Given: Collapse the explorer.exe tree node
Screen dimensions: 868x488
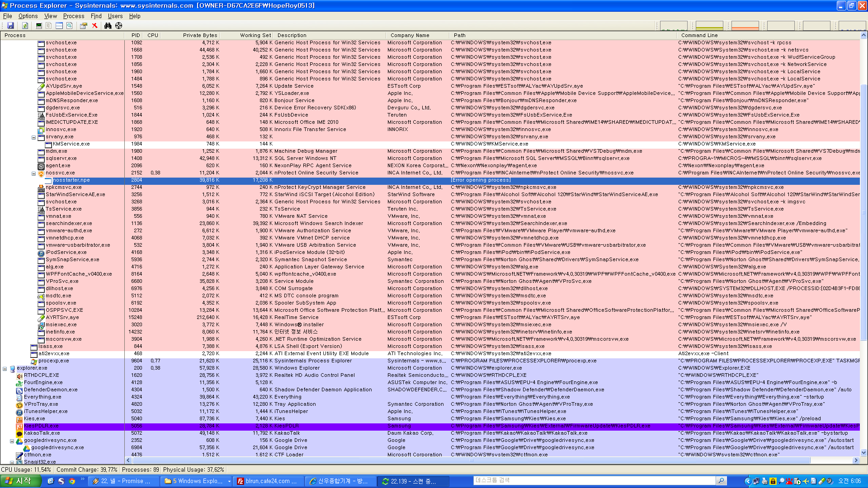Looking at the screenshot, I should pos(5,368).
